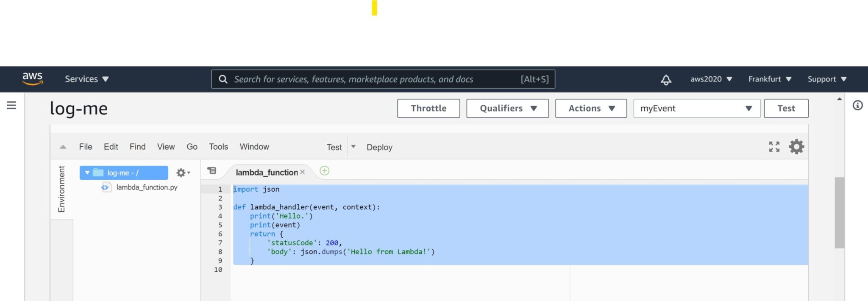Add a new tab with plus icon
The image size is (868, 301).
[325, 170]
